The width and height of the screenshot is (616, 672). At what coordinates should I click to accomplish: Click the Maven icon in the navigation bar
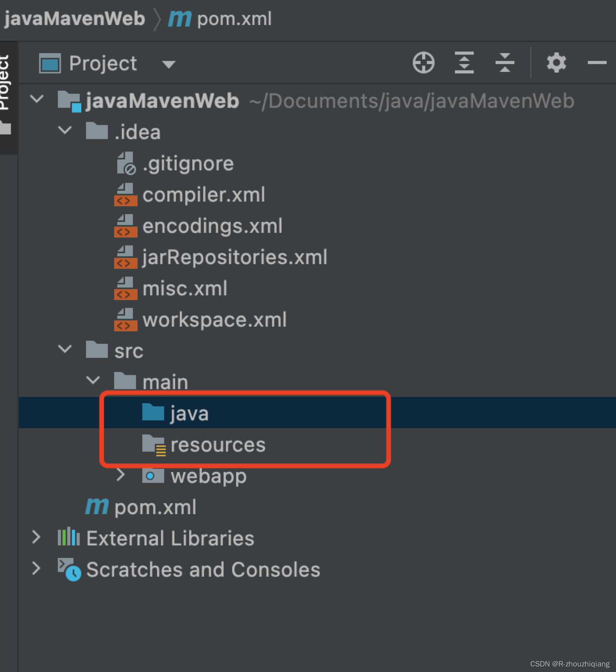(180, 19)
